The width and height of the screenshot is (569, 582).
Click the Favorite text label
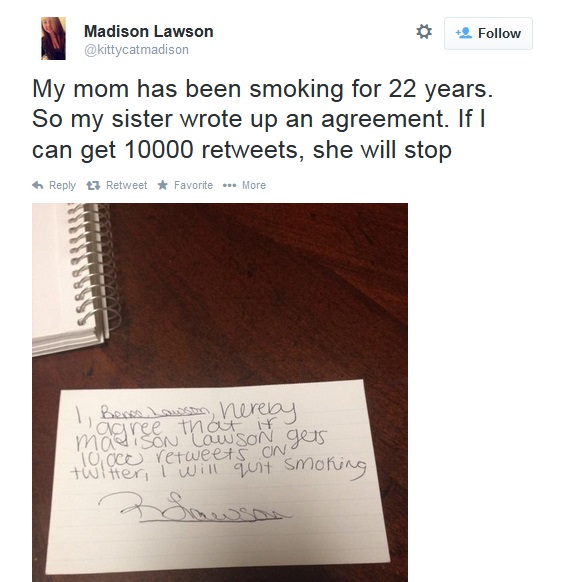[x=193, y=185]
